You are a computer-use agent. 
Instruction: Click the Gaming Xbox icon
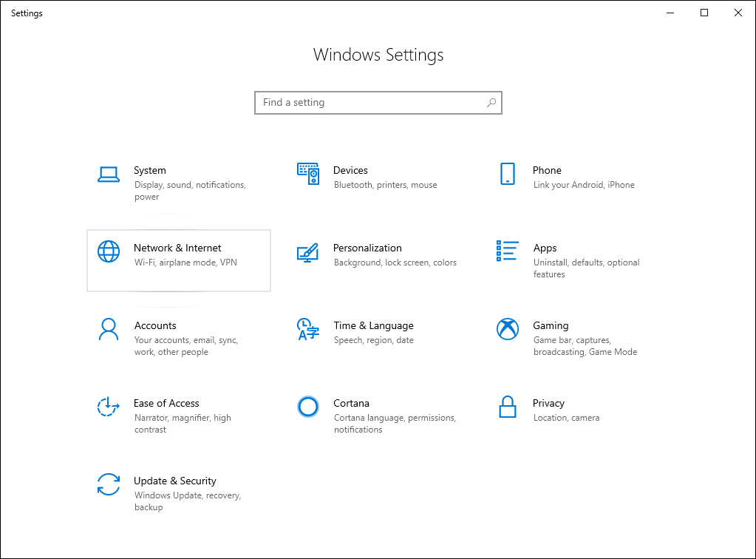click(507, 329)
